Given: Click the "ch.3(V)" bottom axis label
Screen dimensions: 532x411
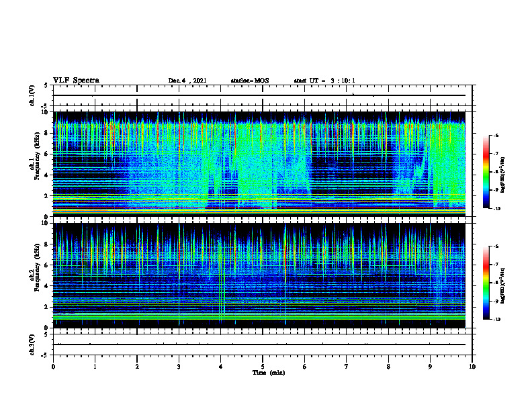Looking at the screenshot, I should coord(32,345).
